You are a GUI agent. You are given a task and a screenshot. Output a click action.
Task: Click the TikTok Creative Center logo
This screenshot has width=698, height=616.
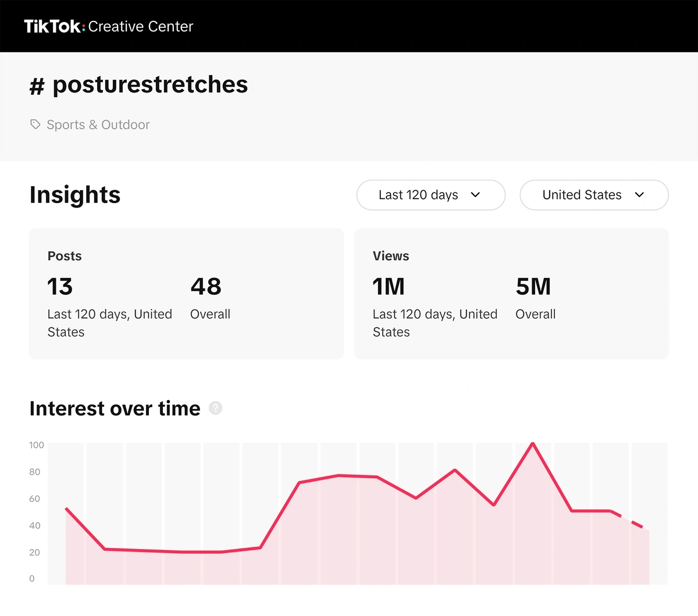pyautogui.click(x=108, y=26)
